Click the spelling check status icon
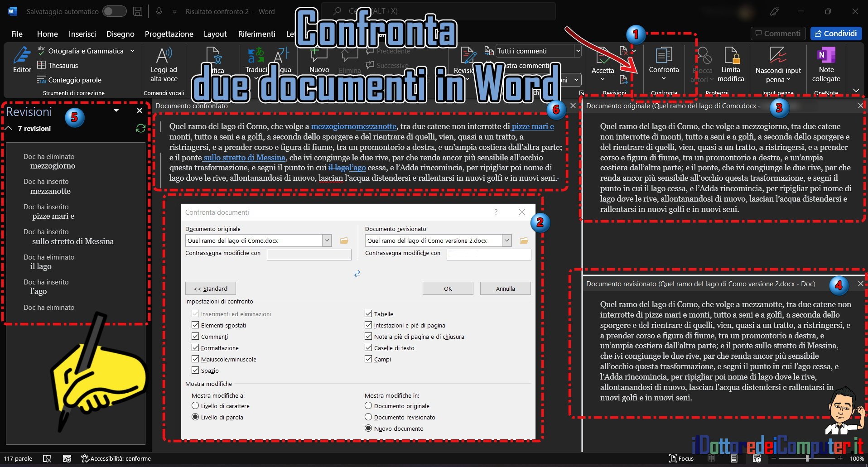This screenshot has height=467, width=868. click(47, 458)
